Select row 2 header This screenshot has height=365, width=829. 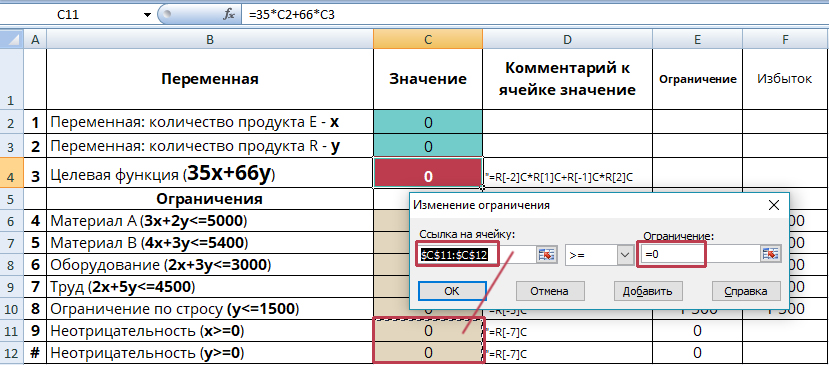pos(12,122)
